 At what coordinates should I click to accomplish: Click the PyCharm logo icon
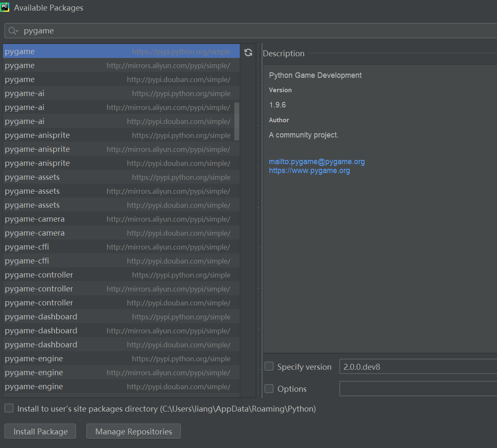[x=5, y=7]
